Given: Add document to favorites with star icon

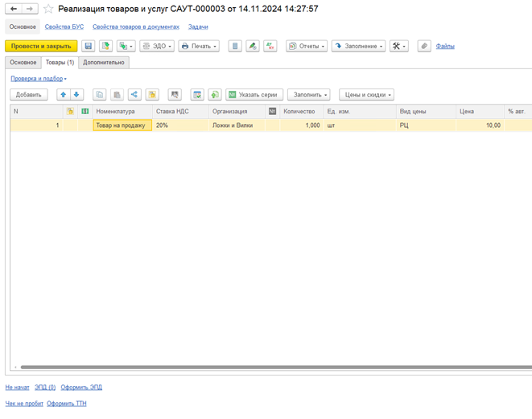Looking at the screenshot, I should [x=48, y=9].
